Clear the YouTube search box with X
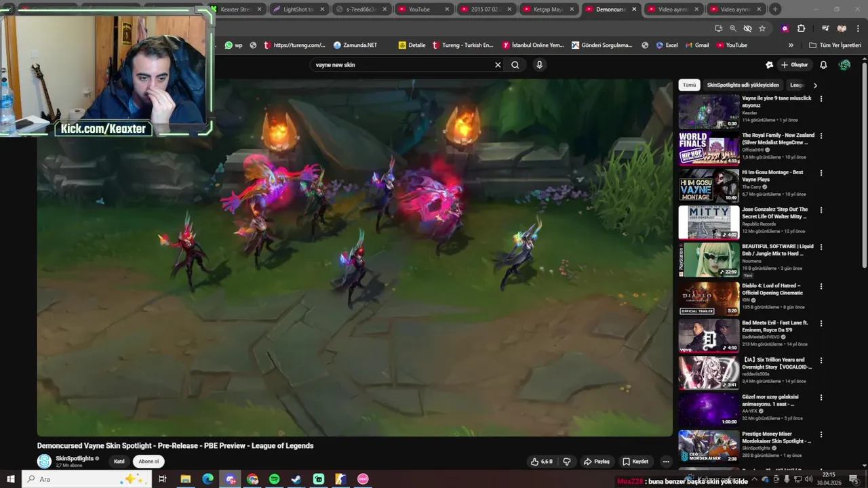 pos(498,65)
